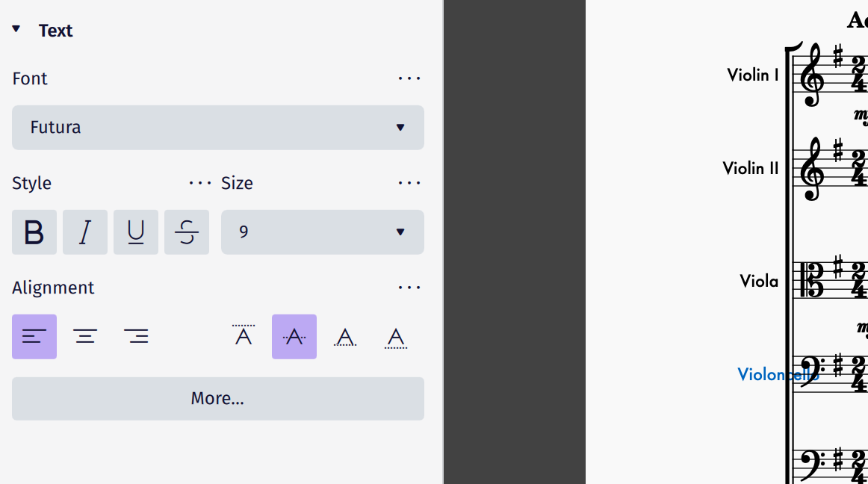Toggle bold formatting for the text

[34, 232]
